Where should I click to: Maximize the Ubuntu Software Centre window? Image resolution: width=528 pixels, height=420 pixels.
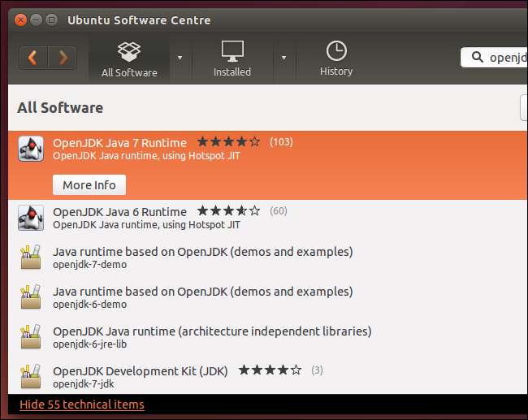click(x=51, y=20)
